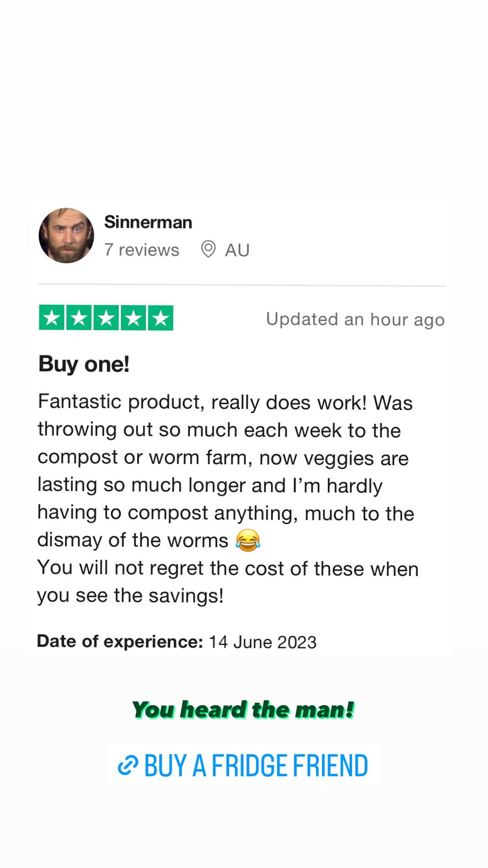Viewport: 488px width, 868px height.
Task: View the 7 reviews count
Action: tap(142, 250)
